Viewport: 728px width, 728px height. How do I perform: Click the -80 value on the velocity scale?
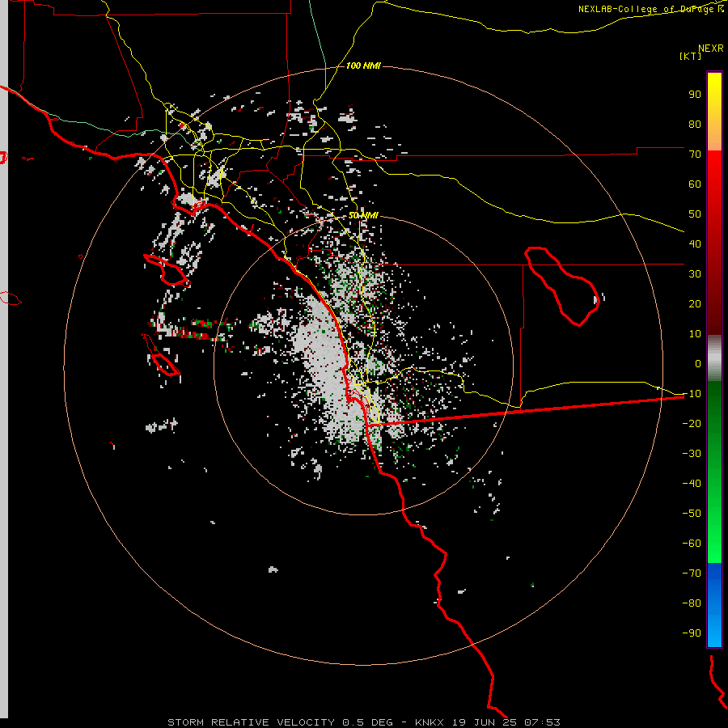coord(692,603)
